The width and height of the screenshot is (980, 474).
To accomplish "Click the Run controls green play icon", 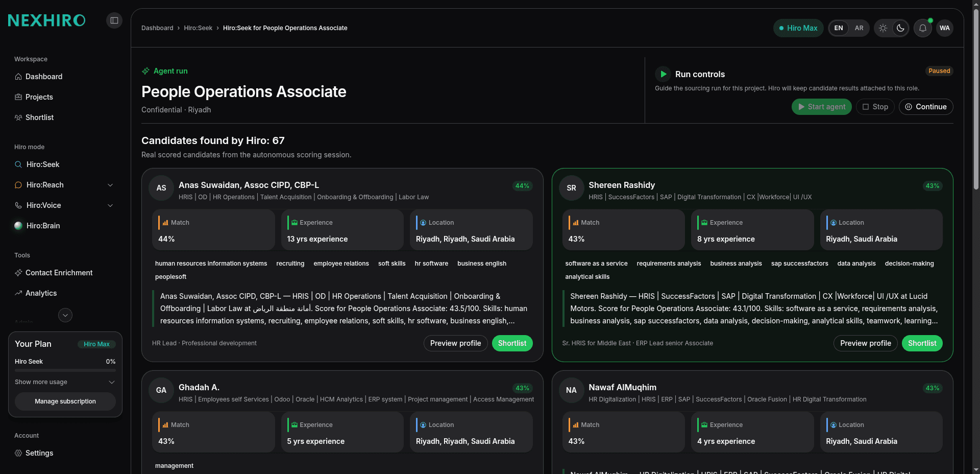I will [663, 74].
